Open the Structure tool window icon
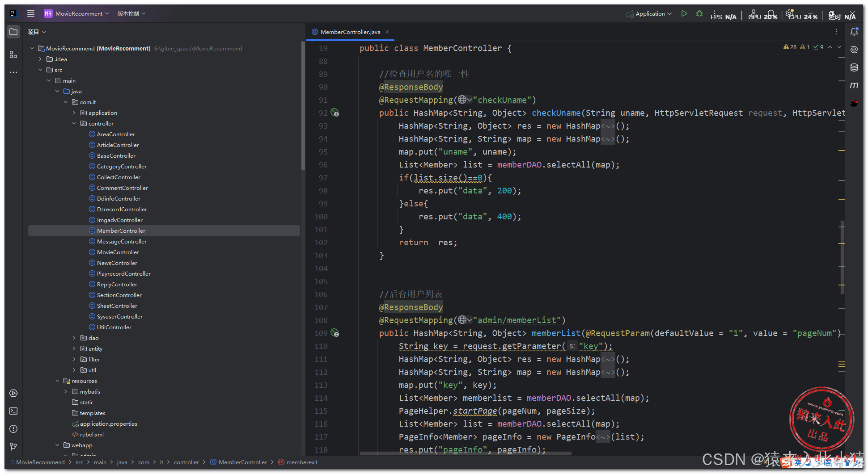 [13, 55]
